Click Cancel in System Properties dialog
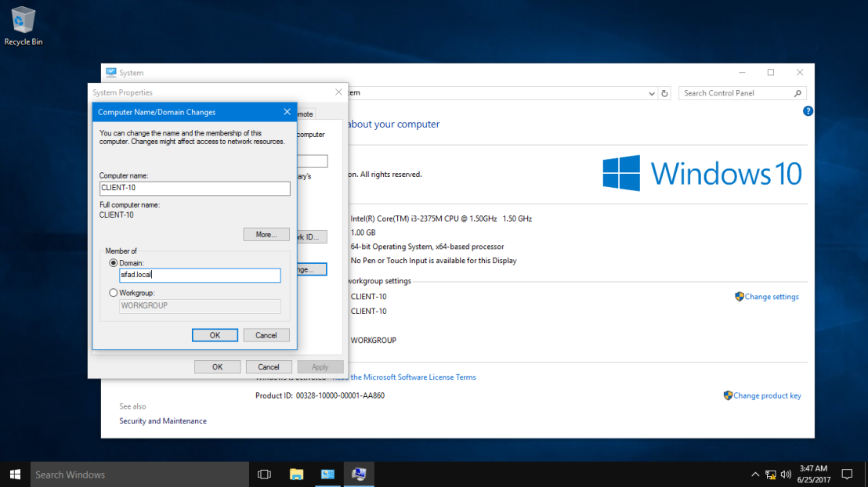Screen dimensions: 868x487 pyautogui.click(x=269, y=367)
